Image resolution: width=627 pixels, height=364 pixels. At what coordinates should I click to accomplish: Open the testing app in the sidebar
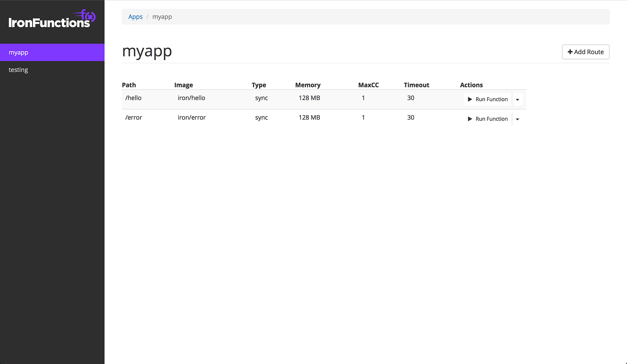[x=52, y=70]
